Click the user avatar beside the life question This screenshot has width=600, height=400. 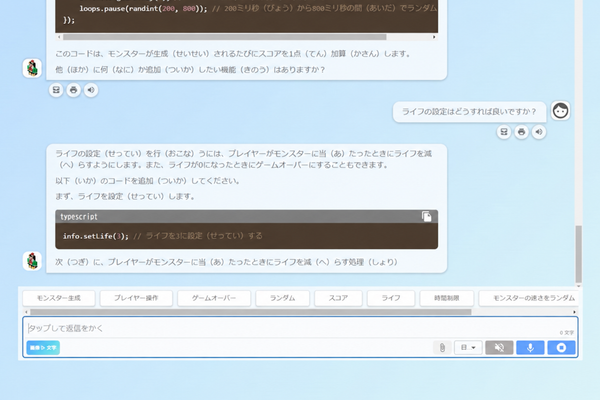pos(561,111)
